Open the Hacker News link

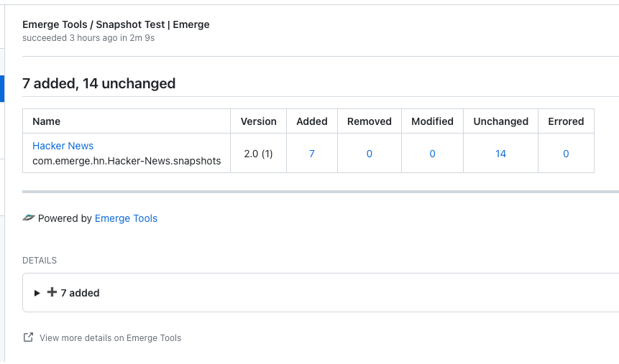(63, 146)
